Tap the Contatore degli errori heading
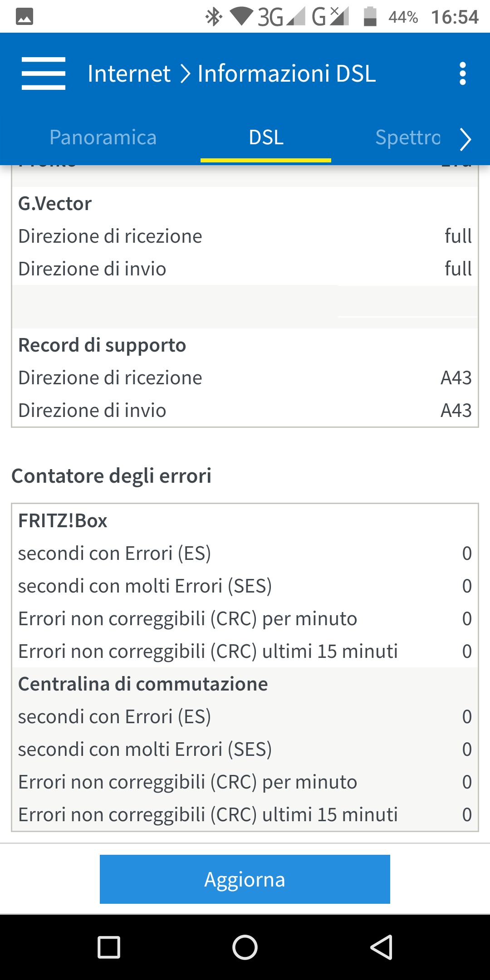Screen dimensions: 490x980 coord(112,476)
